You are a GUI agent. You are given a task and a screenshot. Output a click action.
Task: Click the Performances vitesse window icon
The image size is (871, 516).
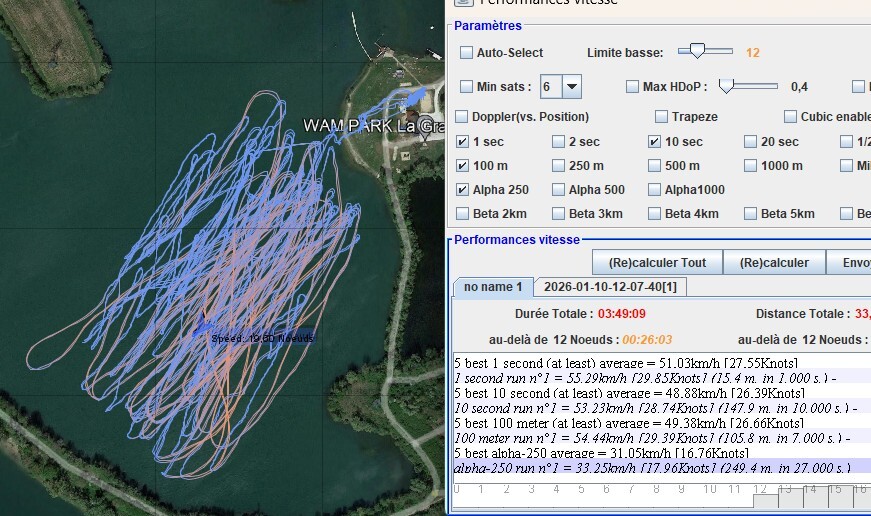[463, 3]
